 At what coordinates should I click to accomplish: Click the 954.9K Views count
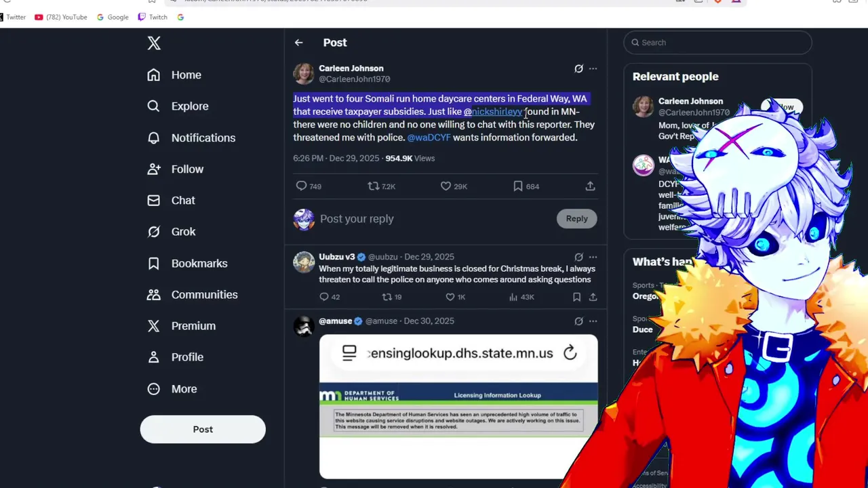pyautogui.click(x=410, y=159)
